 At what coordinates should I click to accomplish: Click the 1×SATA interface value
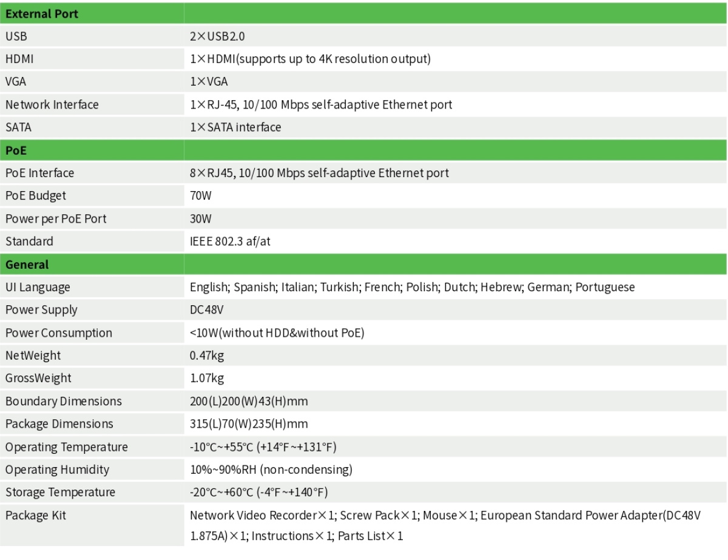point(235,127)
